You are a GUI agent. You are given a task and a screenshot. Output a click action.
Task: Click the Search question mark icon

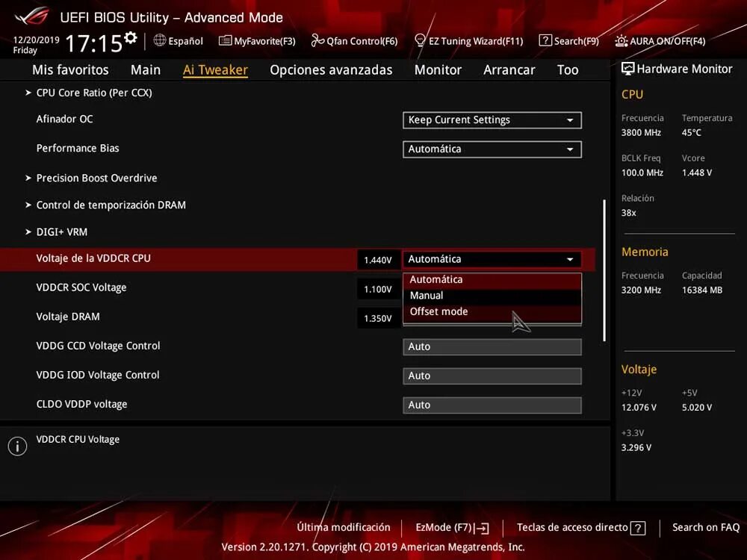pos(545,40)
